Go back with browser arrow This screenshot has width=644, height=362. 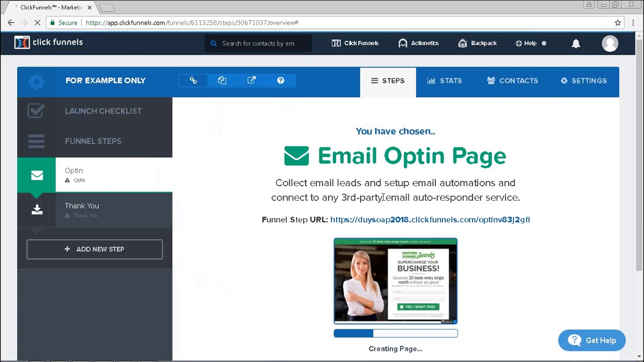point(11,23)
